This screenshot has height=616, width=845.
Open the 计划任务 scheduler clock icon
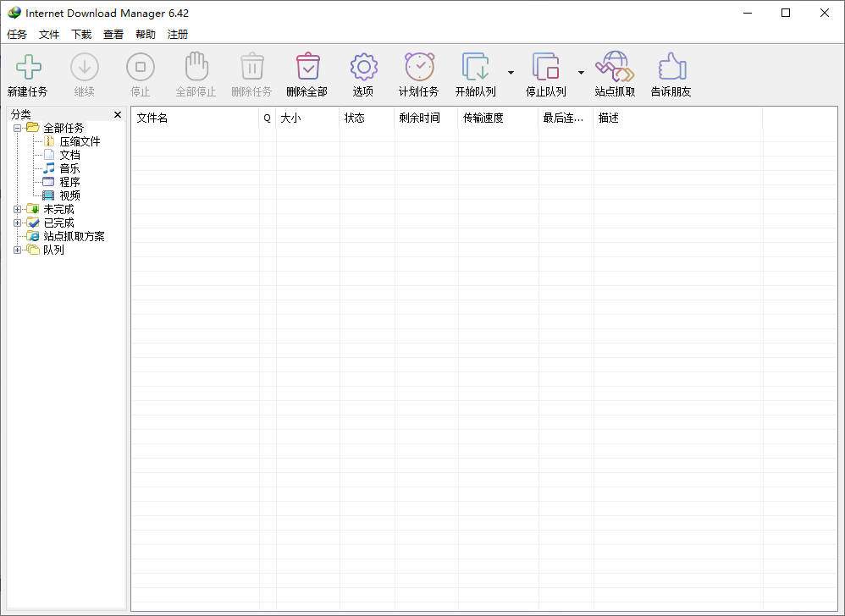tap(418, 68)
